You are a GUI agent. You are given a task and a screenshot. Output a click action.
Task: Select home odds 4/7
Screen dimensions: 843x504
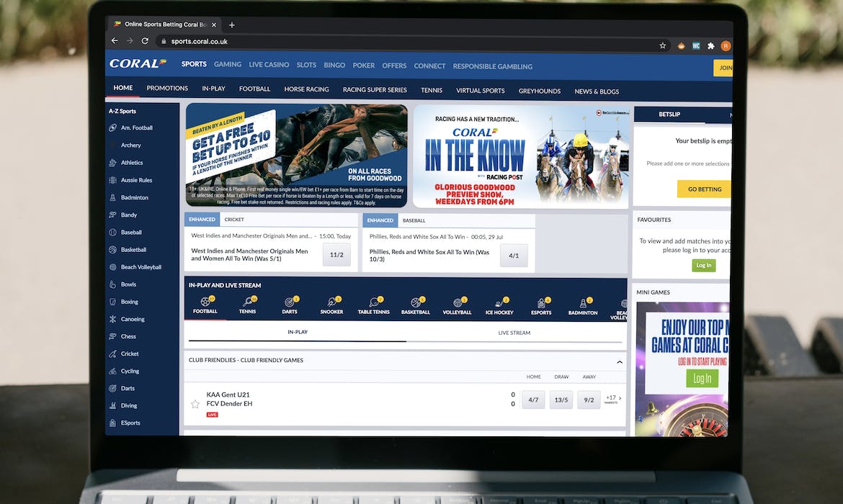coord(533,400)
